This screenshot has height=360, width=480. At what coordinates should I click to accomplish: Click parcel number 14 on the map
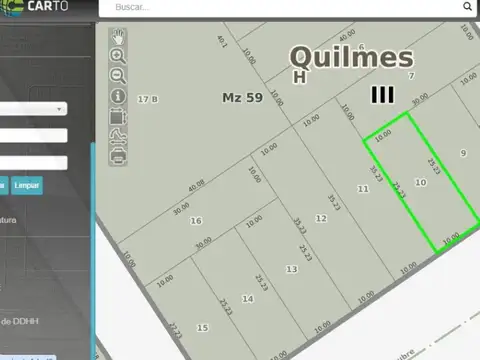(x=248, y=299)
